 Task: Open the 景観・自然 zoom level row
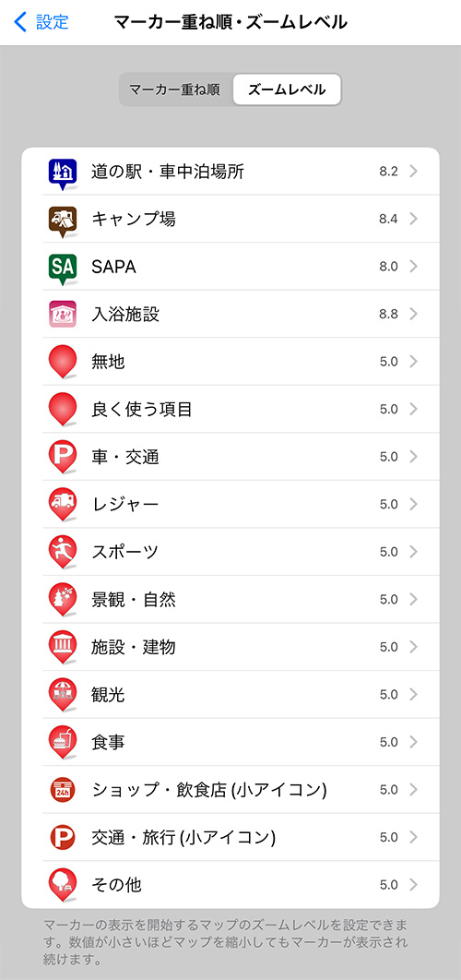point(230,600)
